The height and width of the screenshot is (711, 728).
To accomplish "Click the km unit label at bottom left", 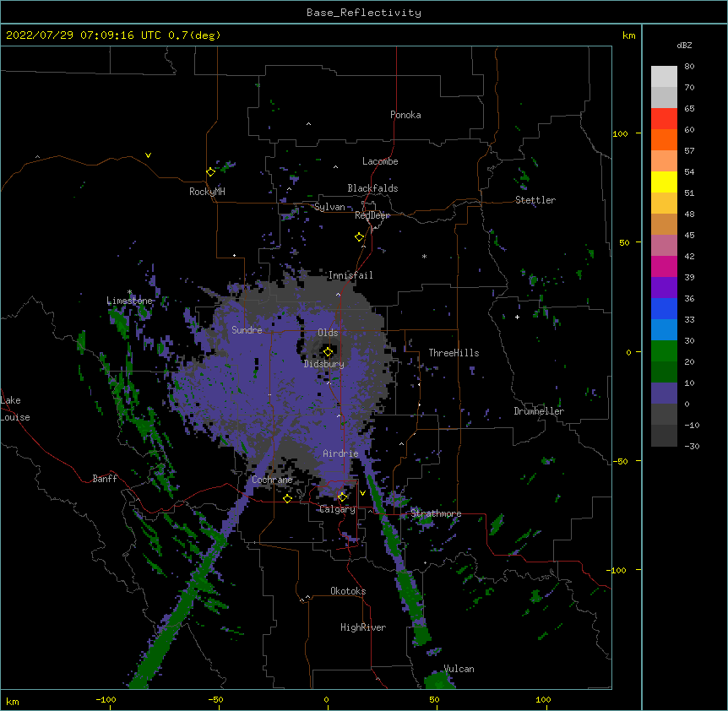I will pos(13,702).
